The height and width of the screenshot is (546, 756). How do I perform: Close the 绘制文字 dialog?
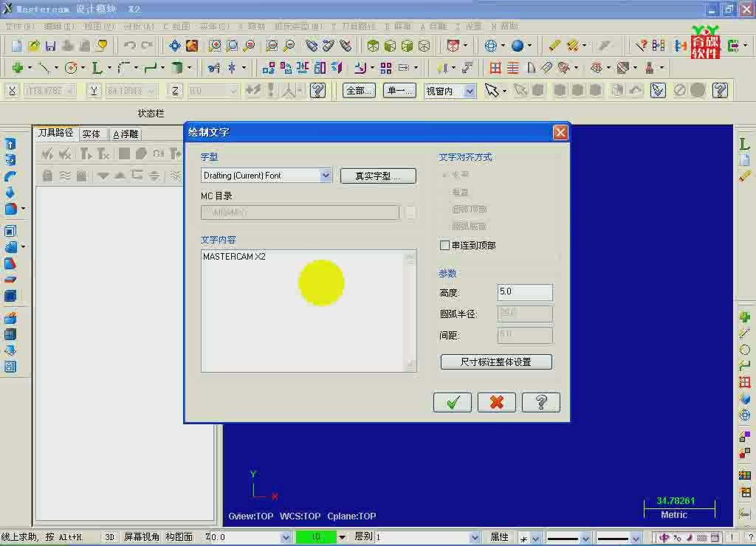click(x=560, y=132)
